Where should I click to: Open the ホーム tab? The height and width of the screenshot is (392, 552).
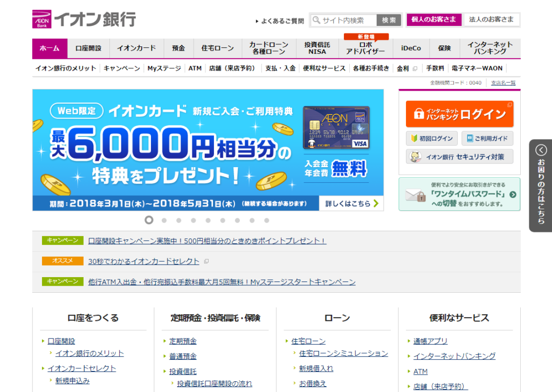50,48
